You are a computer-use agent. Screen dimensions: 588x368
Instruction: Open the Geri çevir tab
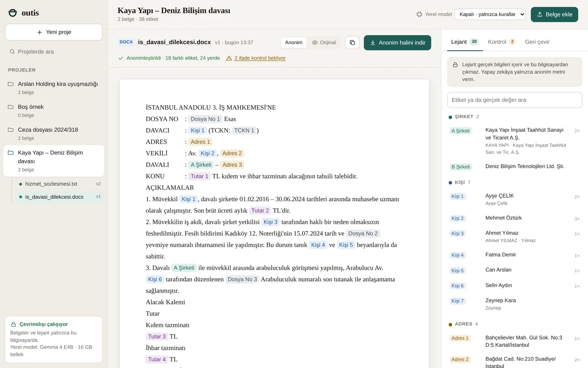537,42
